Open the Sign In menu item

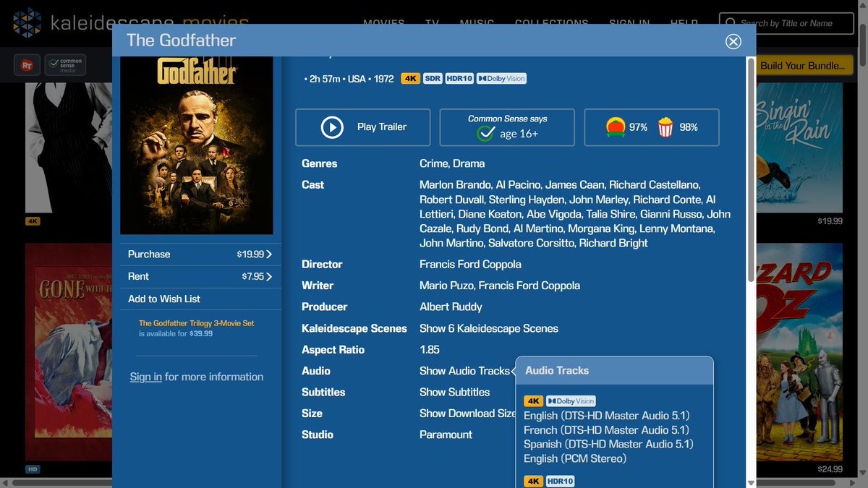click(x=629, y=23)
